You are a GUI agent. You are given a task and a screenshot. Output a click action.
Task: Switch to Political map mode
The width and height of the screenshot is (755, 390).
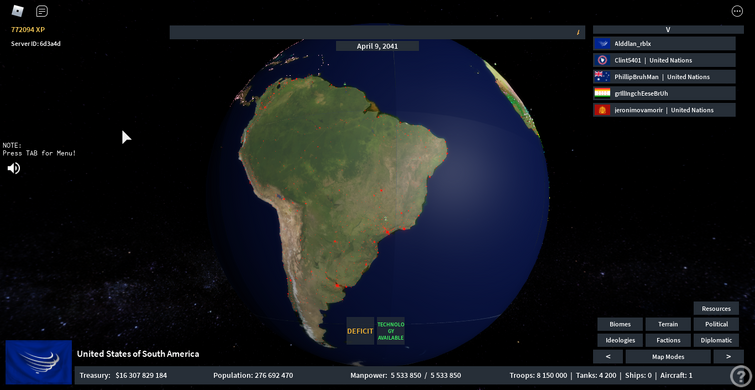716,324
